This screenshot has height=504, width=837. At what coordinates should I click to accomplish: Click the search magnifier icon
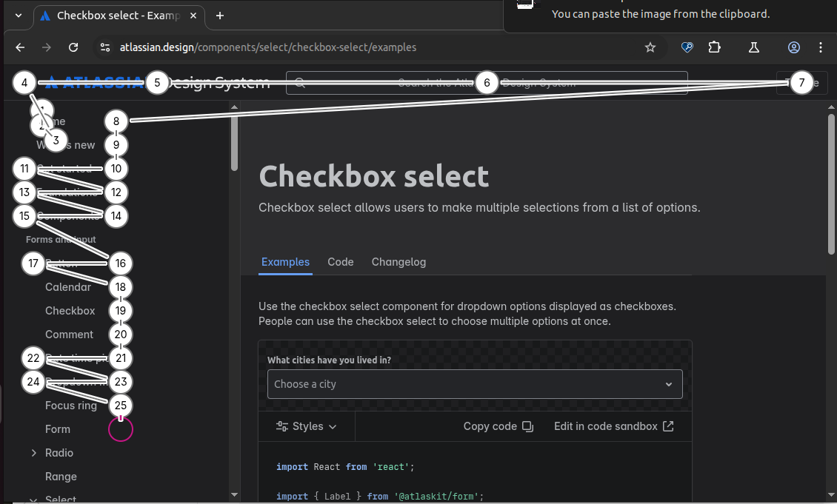[300, 83]
